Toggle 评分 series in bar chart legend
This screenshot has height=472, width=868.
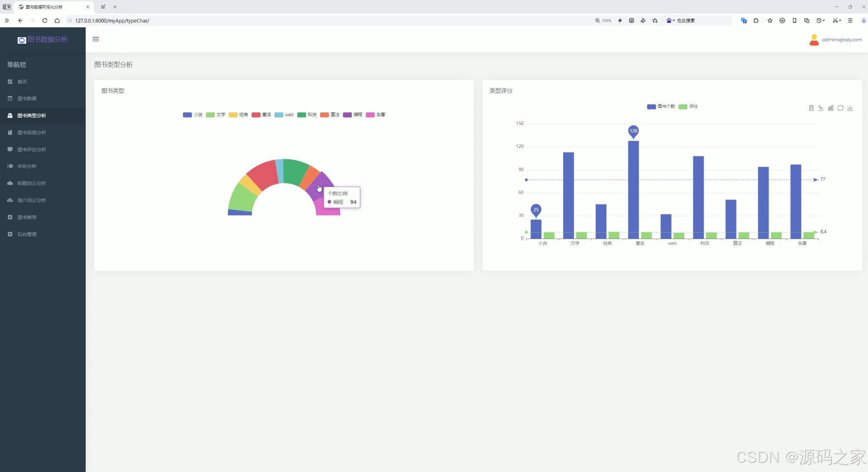click(688, 107)
